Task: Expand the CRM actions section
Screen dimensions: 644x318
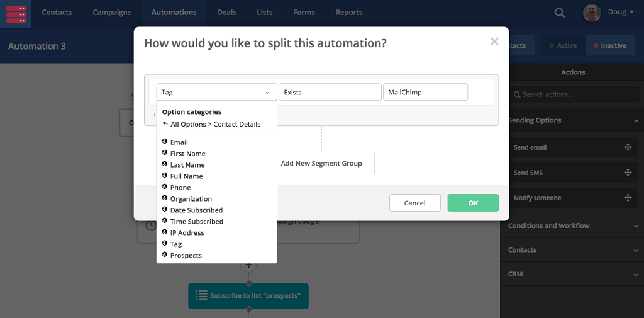Action: (x=572, y=274)
